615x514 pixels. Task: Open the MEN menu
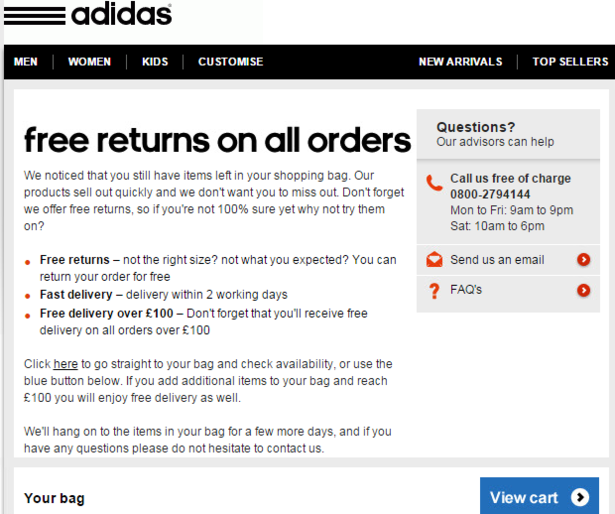[x=26, y=62]
